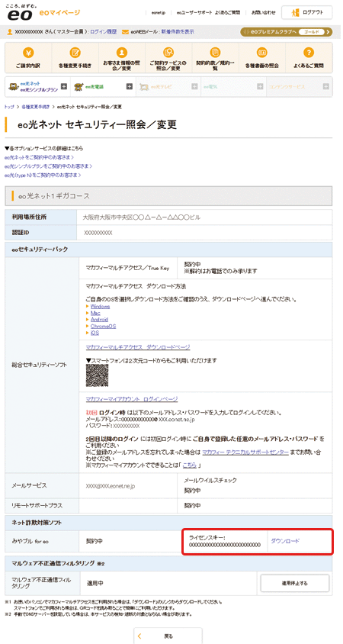Select the eo光テレビ service tab
The height and width of the screenshot is (644, 343).
(168, 86)
